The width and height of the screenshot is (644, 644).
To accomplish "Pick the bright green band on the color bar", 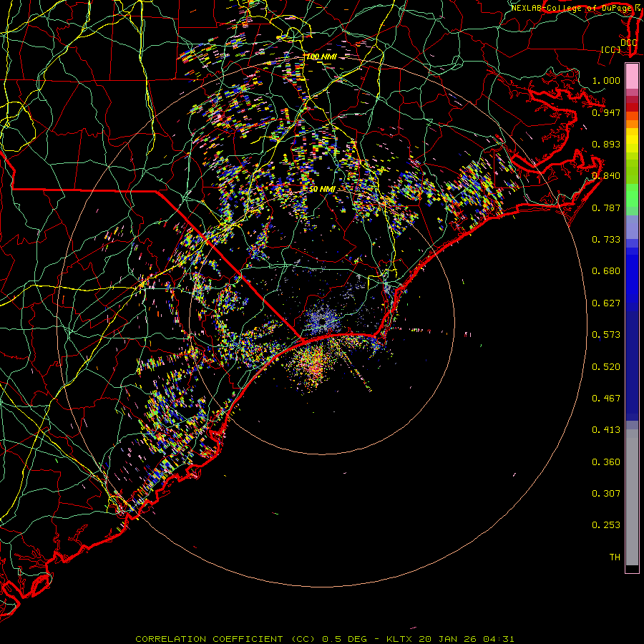I will [x=632, y=195].
